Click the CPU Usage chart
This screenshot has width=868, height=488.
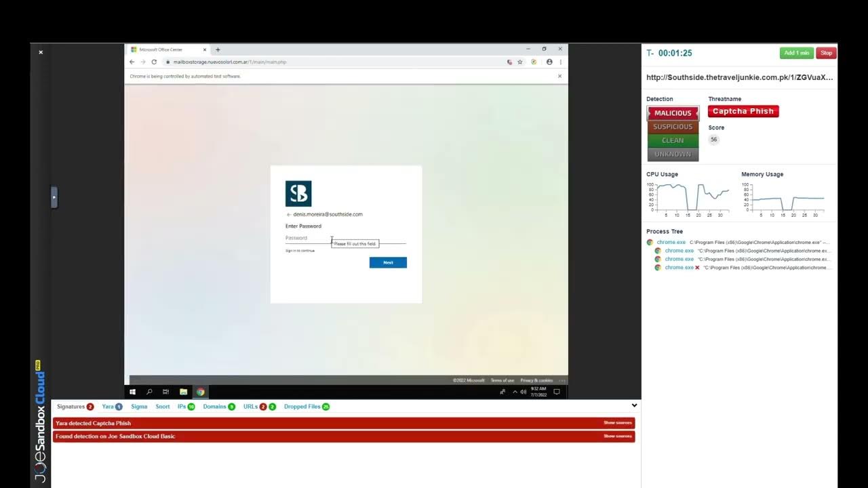[x=688, y=199]
